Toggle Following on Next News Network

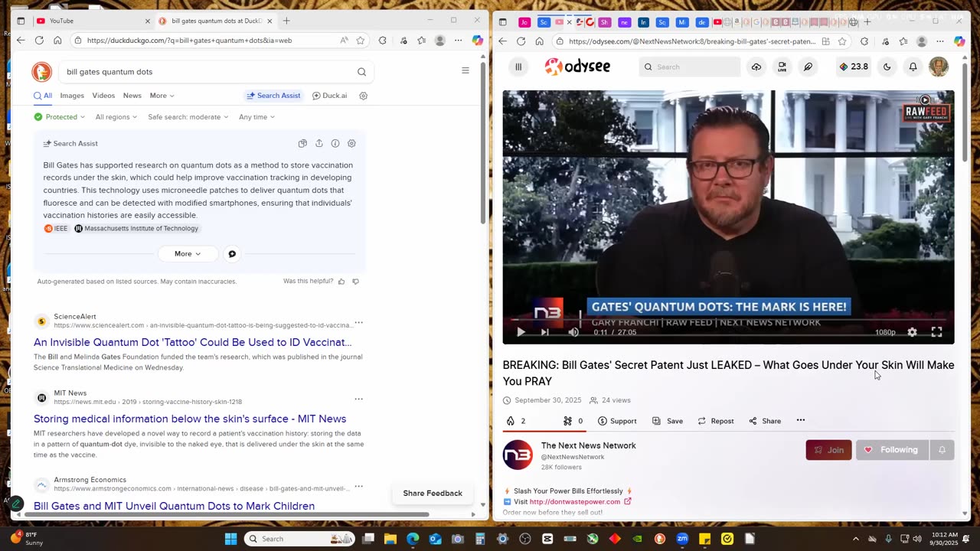[x=892, y=450]
